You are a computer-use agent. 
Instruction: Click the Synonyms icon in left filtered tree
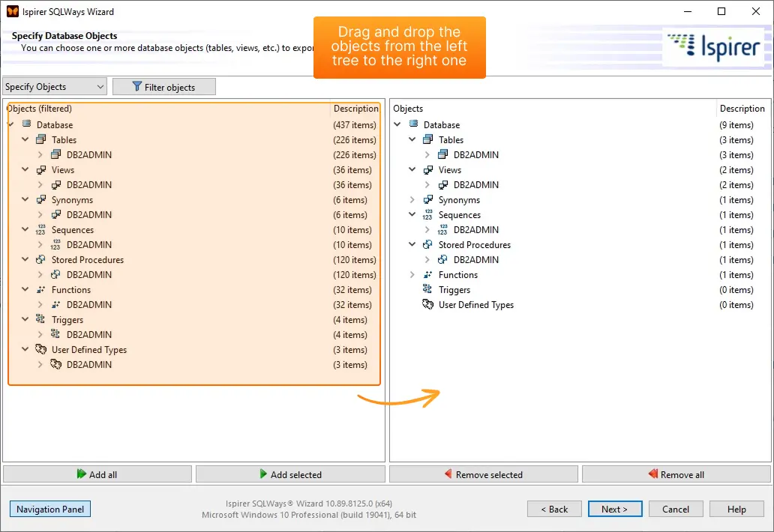coord(41,199)
